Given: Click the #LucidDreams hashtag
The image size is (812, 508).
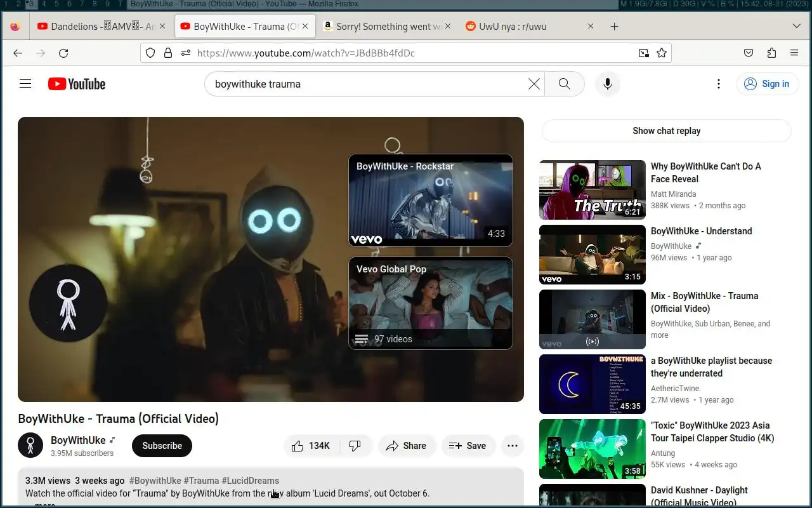Looking at the screenshot, I should click(x=251, y=481).
